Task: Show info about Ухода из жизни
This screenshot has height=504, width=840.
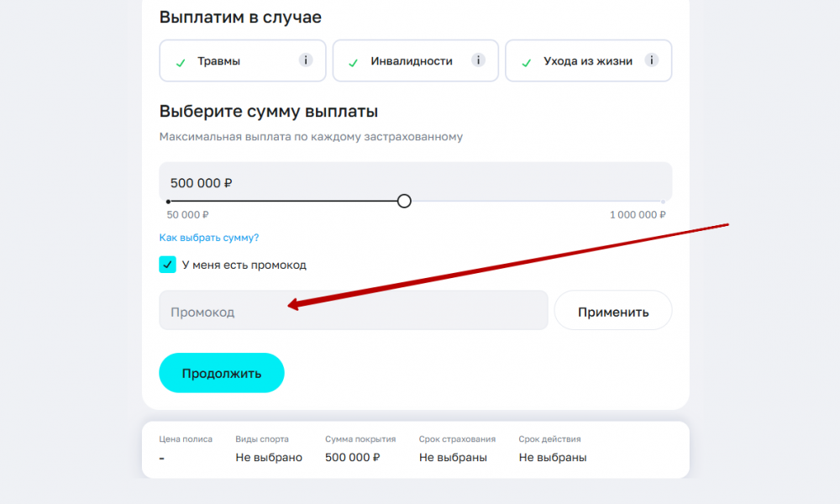Action: tap(652, 60)
